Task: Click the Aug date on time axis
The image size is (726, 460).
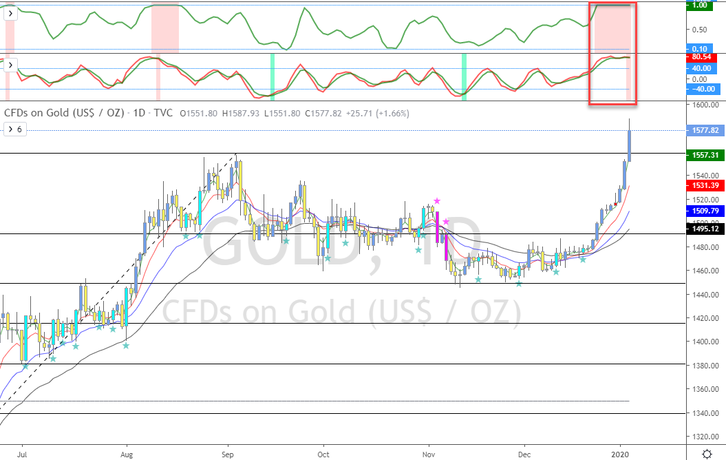Action: tap(126, 455)
